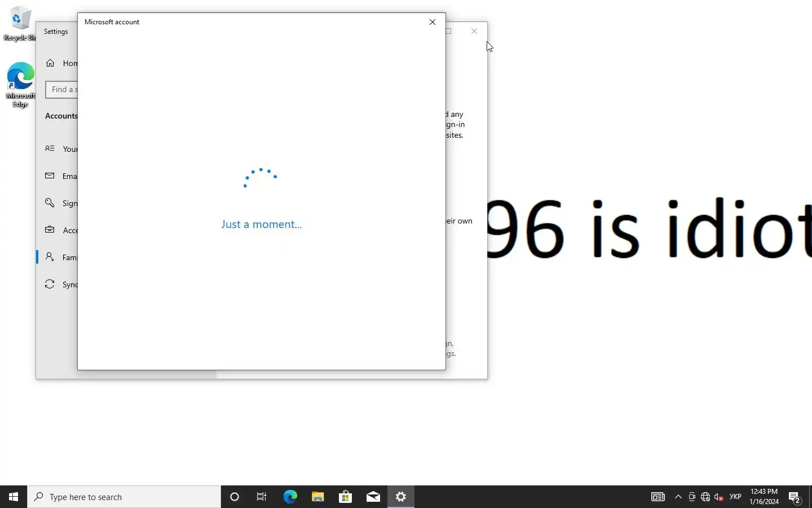Image resolution: width=812 pixels, height=508 pixels.
Task: Open File Explorer from the taskbar
Action: tap(317, 497)
